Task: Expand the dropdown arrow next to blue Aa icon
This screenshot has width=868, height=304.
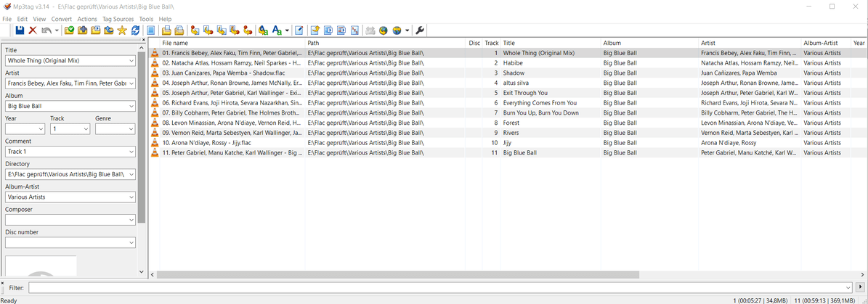Action: 287,30
